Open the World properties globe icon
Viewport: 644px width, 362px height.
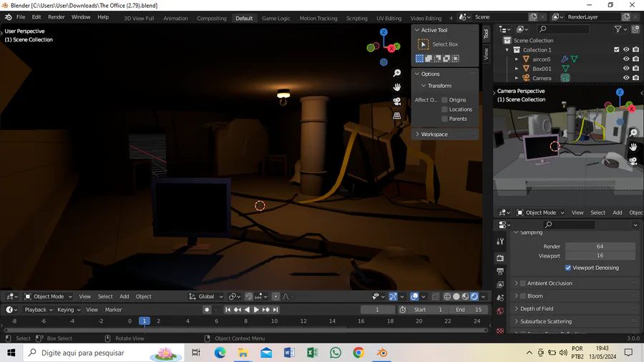coord(500,311)
